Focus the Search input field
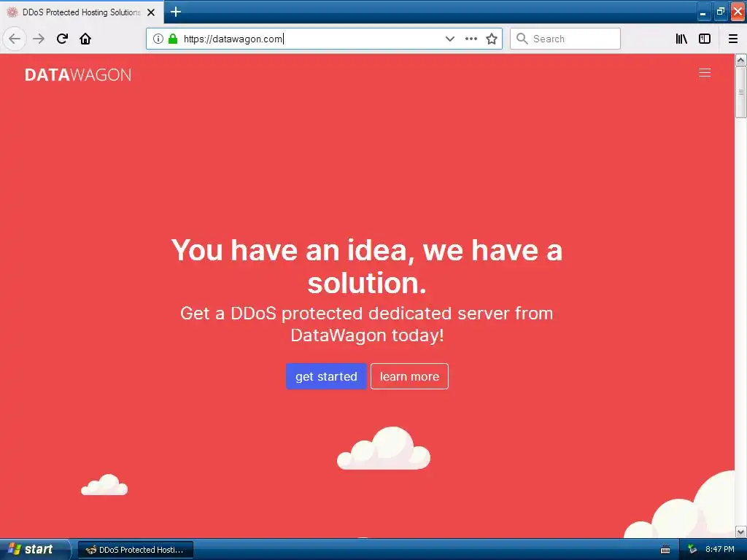 pos(565,39)
